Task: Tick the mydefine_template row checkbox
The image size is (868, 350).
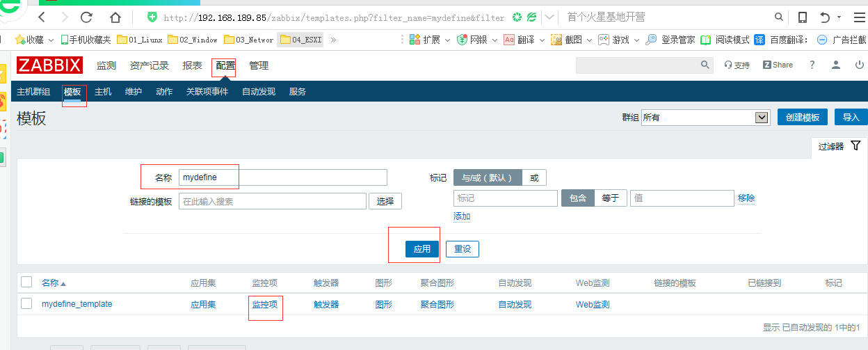Action: pyautogui.click(x=26, y=303)
